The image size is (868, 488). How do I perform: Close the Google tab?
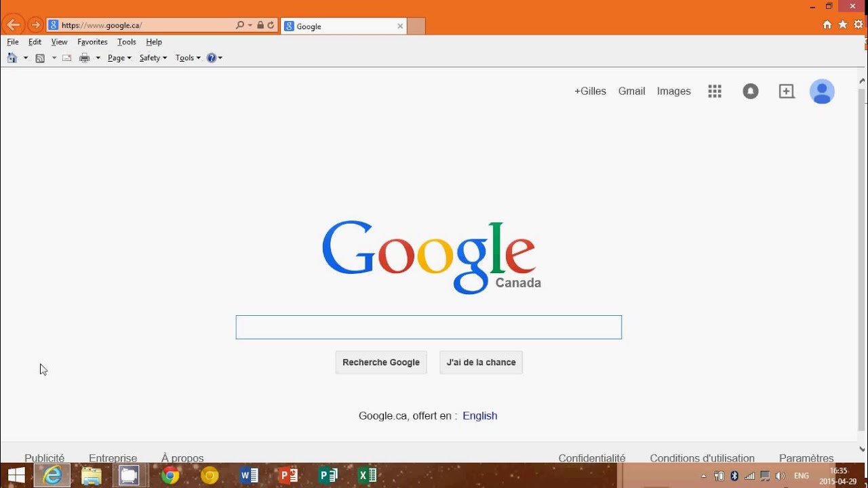tap(400, 26)
